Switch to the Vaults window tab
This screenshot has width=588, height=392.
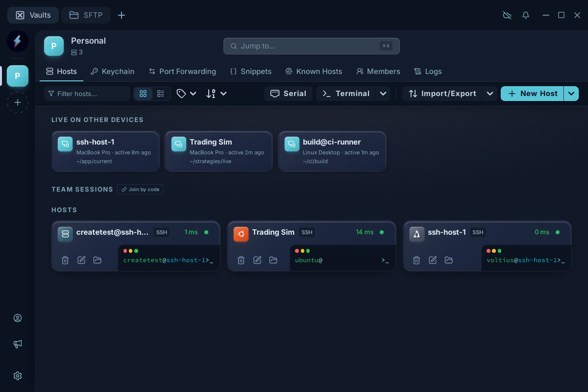click(x=33, y=15)
